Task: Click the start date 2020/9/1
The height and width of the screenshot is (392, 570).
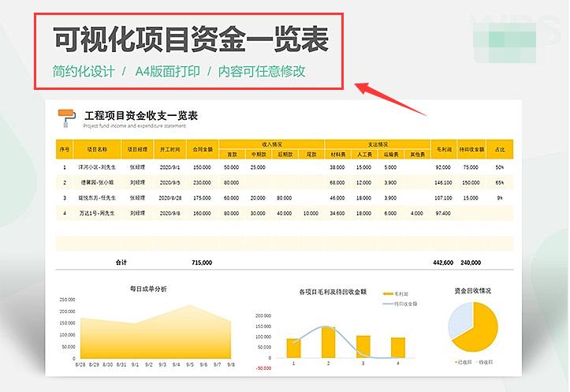Action: pos(170,167)
